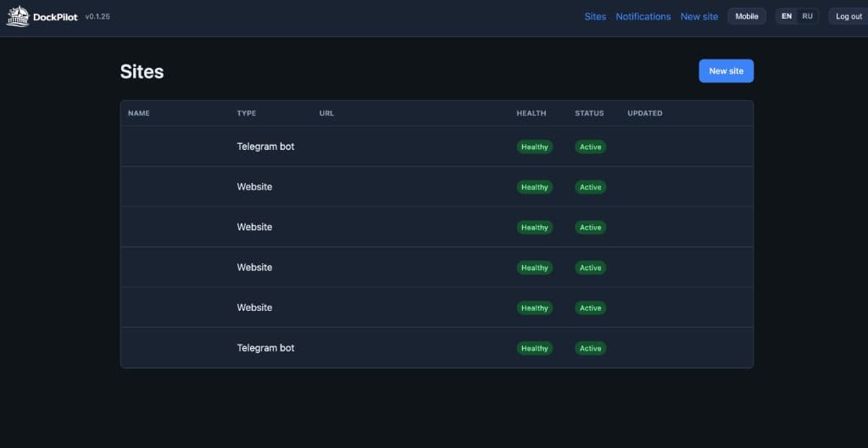Select EN language option
Viewport: 868px width, 448px height.
pos(787,17)
